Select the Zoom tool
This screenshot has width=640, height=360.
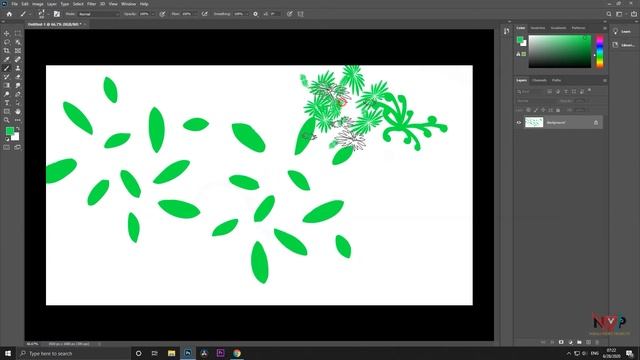pos(7,120)
